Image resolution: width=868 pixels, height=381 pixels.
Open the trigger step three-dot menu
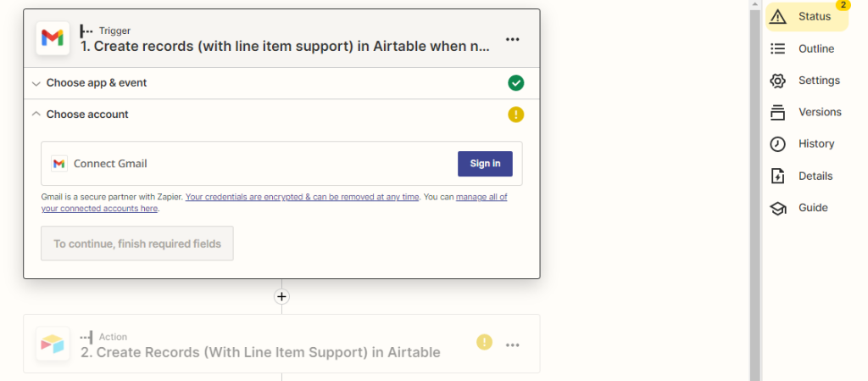click(x=513, y=39)
